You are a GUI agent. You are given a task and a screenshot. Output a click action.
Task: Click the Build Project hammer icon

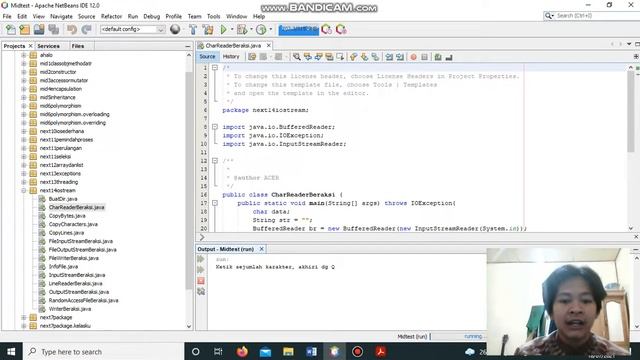tap(193, 29)
